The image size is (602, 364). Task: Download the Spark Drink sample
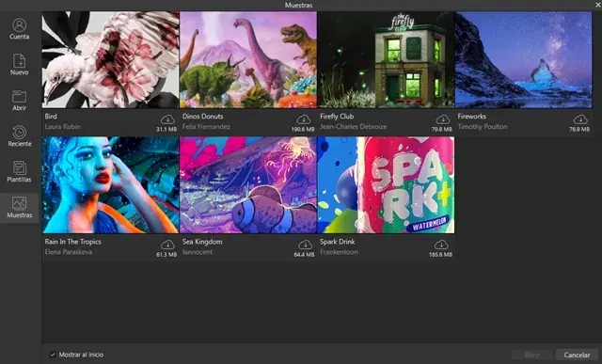(441, 245)
